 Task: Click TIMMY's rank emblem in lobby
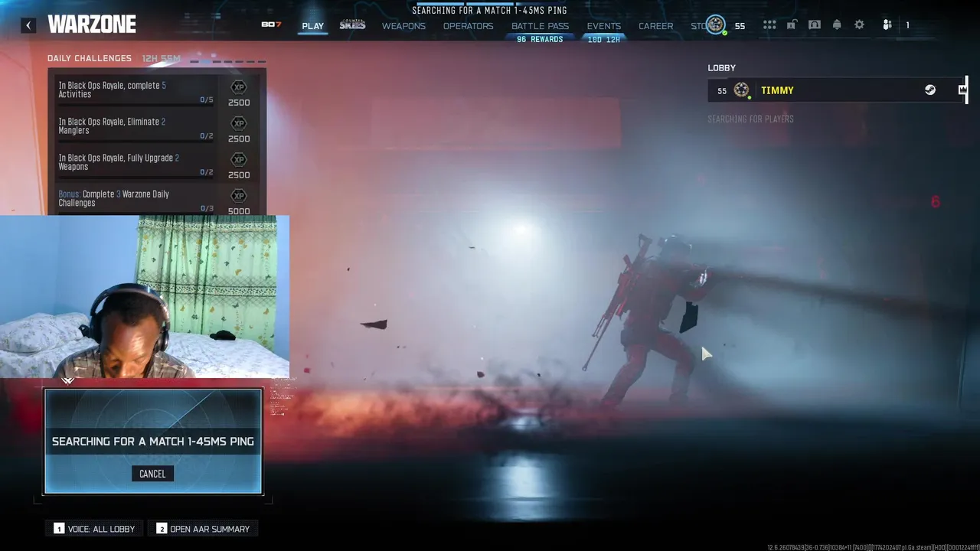click(x=741, y=90)
